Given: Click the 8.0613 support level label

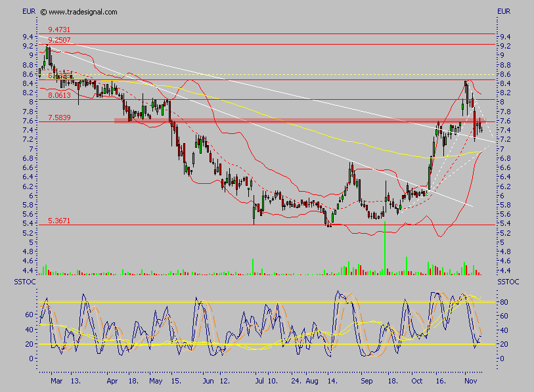Looking at the screenshot, I should tap(59, 95).
